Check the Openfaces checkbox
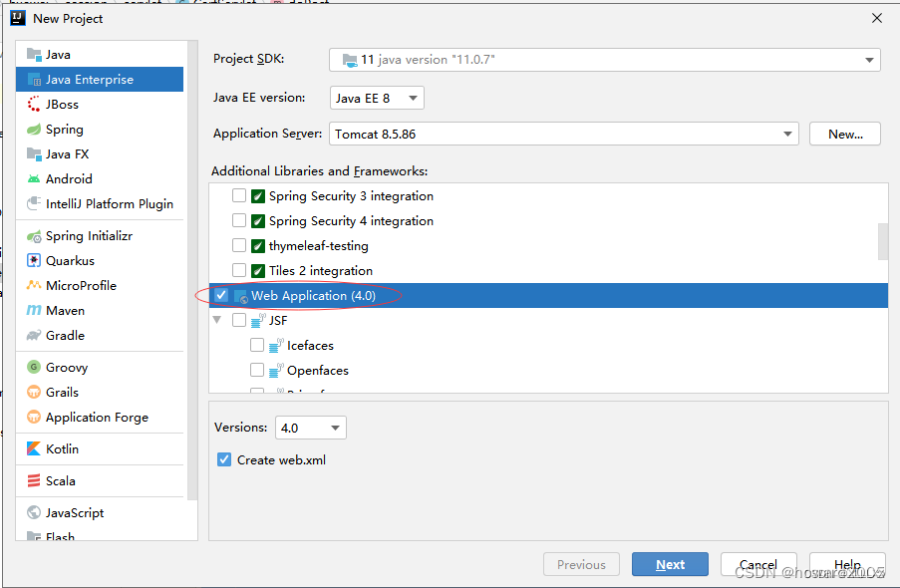 [x=257, y=370]
